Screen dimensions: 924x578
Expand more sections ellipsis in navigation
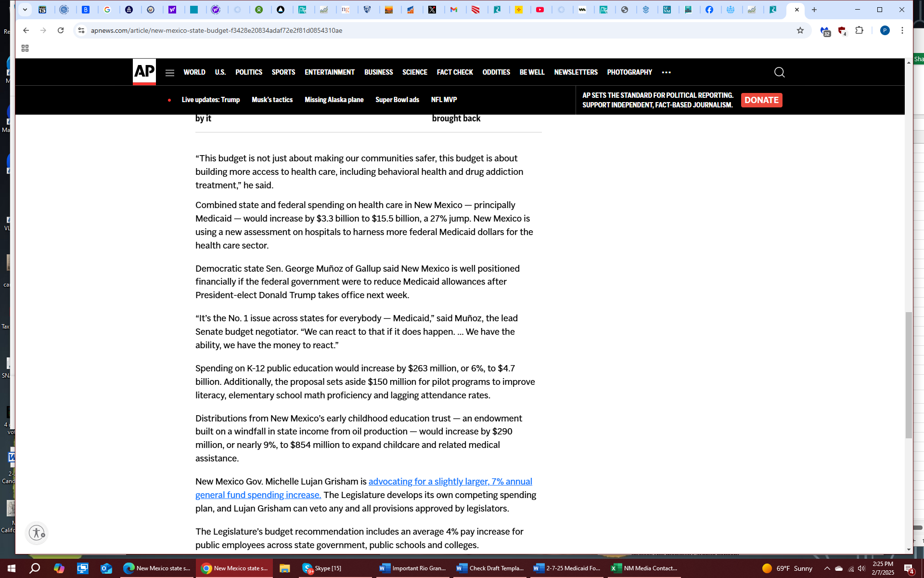click(666, 72)
